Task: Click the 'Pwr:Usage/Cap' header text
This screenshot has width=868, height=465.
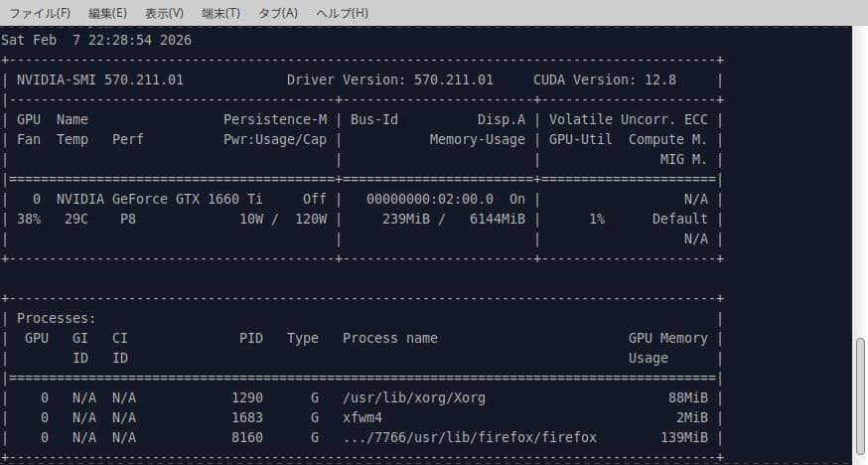Action: [x=275, y=139]
